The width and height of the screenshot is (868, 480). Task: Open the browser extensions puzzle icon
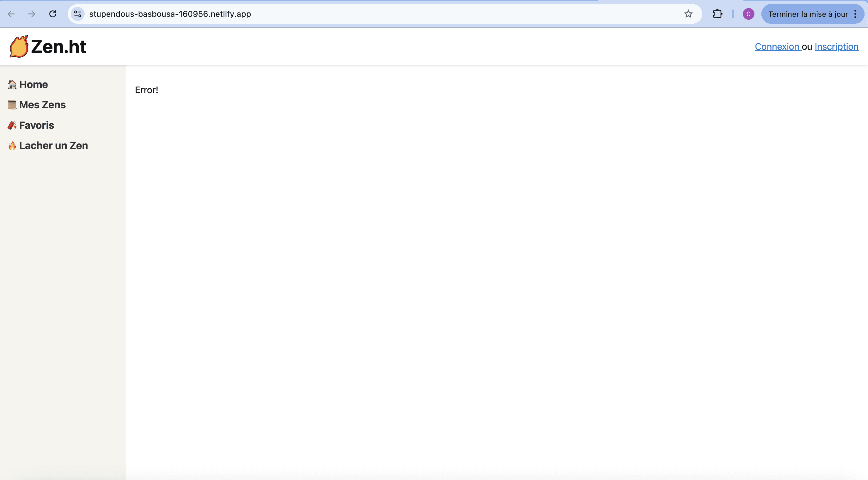coord(717,14)
